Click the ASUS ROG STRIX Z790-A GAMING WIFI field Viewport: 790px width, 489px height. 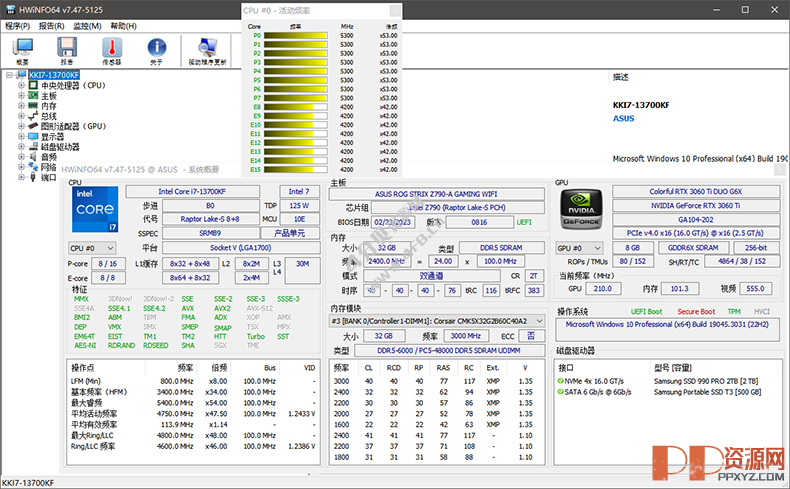[436, 194]
